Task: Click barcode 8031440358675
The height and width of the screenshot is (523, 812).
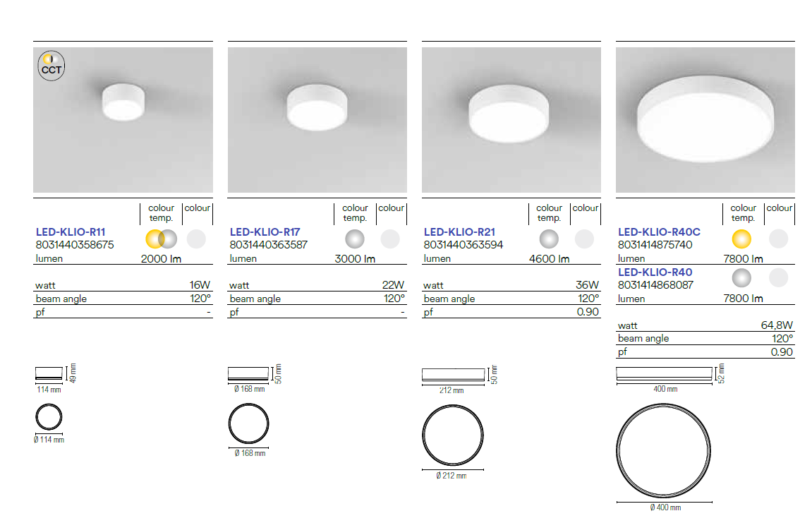Action: coord(75,245)
